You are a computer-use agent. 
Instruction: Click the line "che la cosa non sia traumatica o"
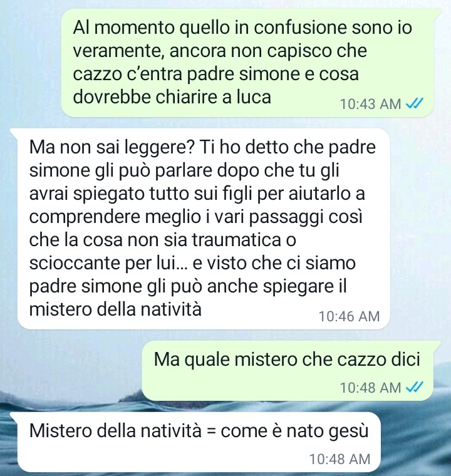162,240
